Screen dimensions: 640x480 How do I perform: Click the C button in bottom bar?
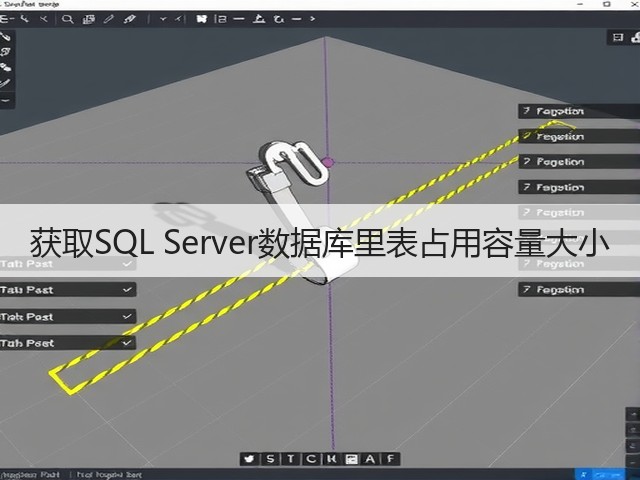[x=311, y=459]
